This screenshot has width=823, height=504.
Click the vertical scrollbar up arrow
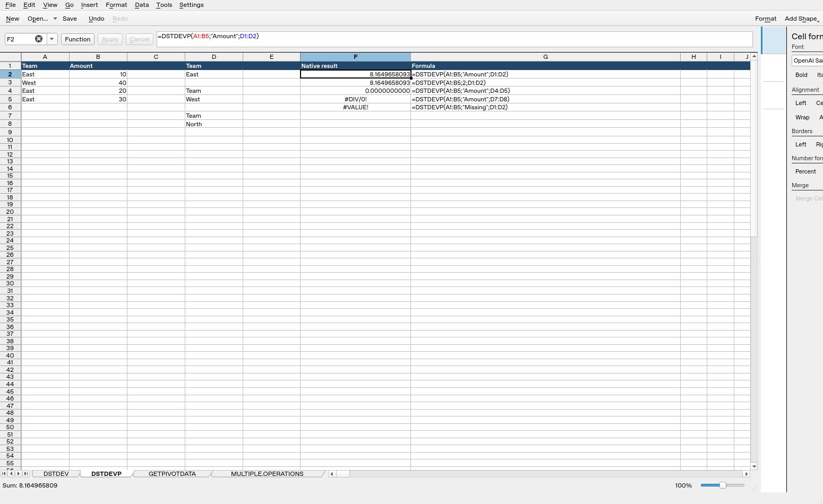point(754,56)
